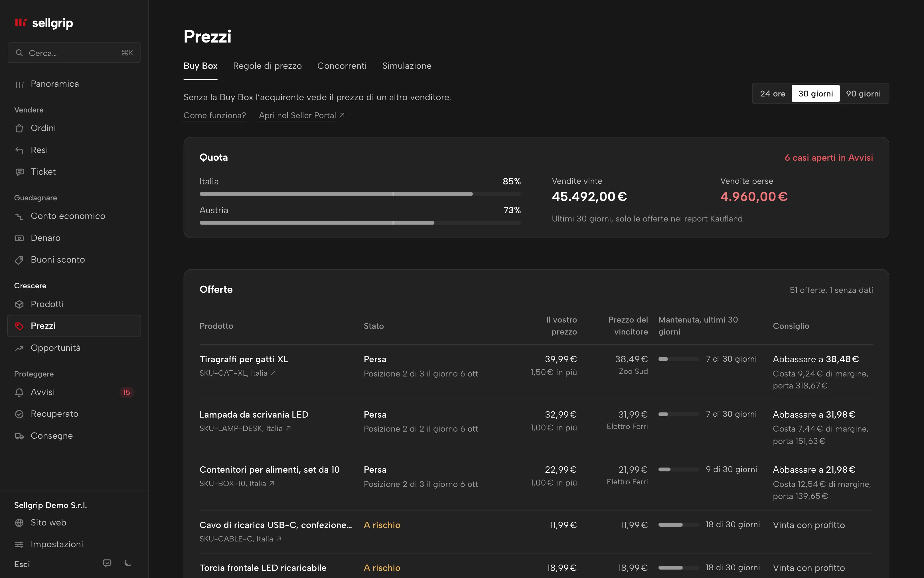This screenshot has width=924, height=578.
Task: Open SKU-CAT-XL, Italia external link
Action: click(x=238, y=373)
